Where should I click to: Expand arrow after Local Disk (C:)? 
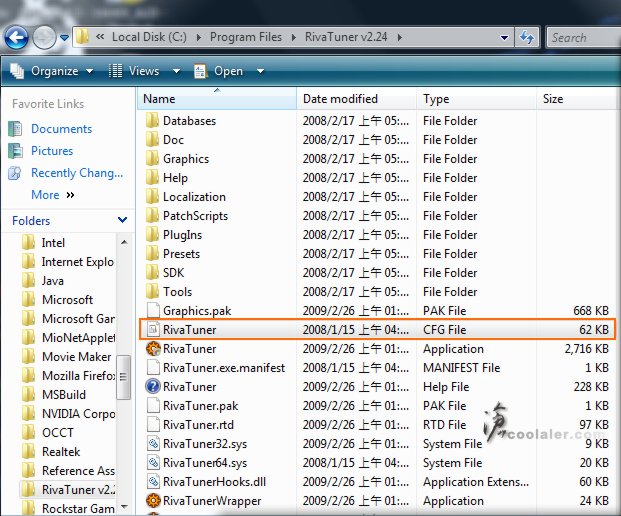pyautogui.click(x=198, y=37)
